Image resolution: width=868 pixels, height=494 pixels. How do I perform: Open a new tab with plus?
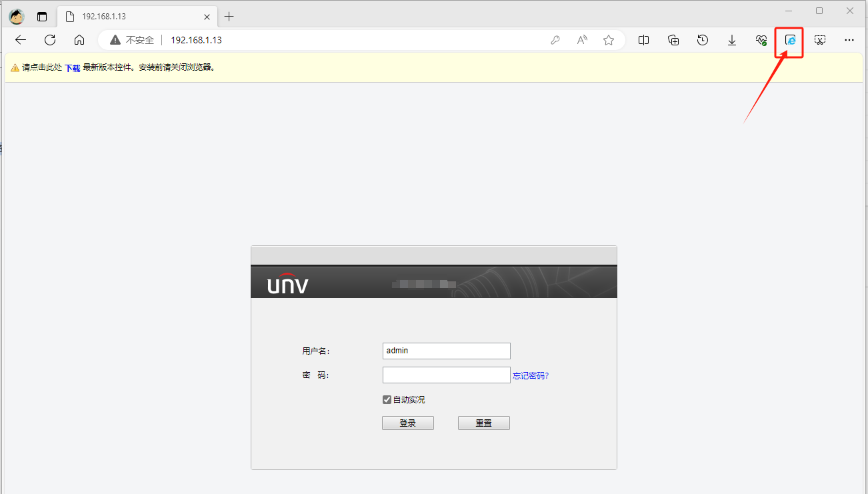coord(229,16)
